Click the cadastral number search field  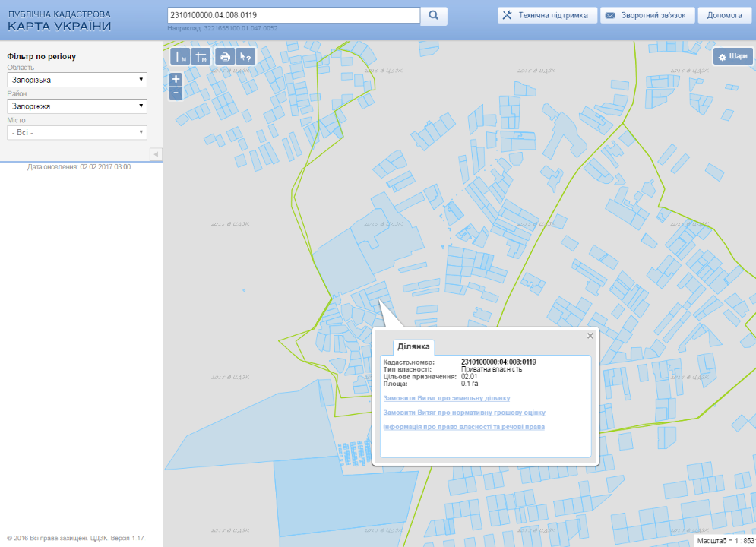[x=293, y=15]
